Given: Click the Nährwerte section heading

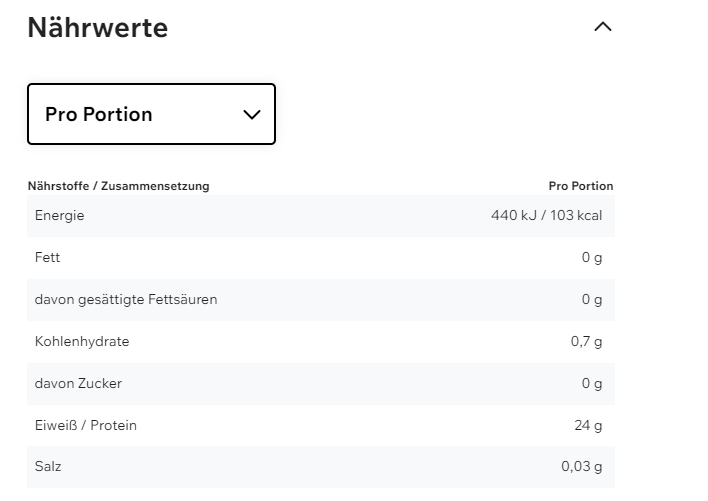Looking at the screenshot, I should (x=97, y=28).
